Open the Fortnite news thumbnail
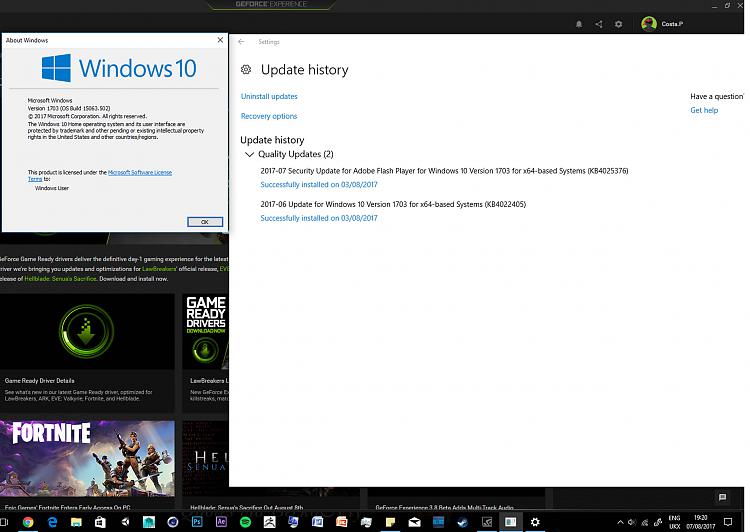This screenshot has height=532, width=750. [x=87, y=458]
